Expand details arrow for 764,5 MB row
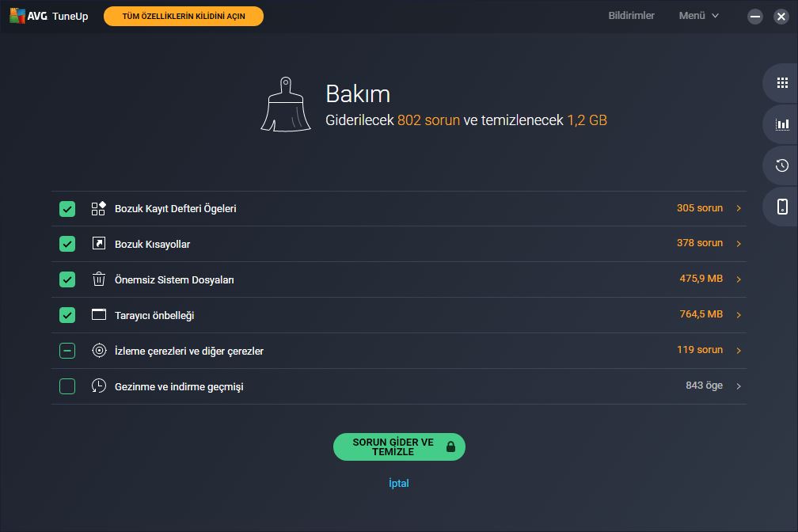This screenshot has width=798, height=532. (x=739, y=315)
